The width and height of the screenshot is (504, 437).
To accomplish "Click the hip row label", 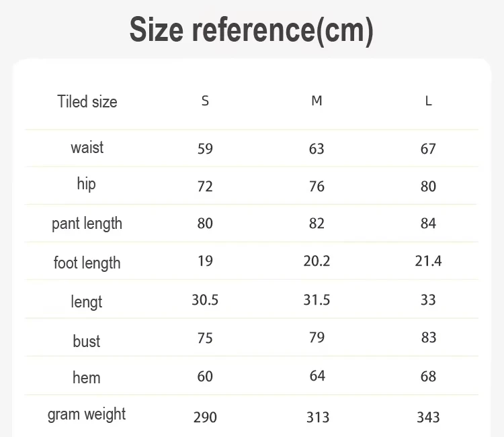I will coord(86,185).
